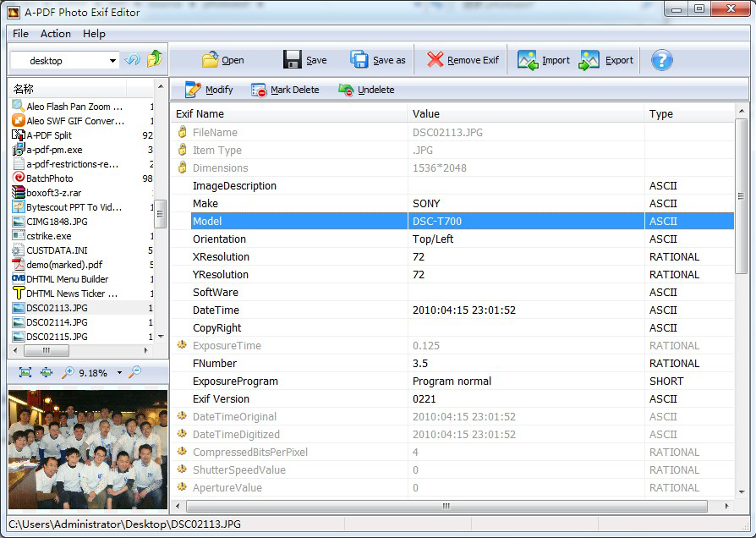Click the fit image to window icon
Viewport: 756px width, 538px height.
coord(25,372)
